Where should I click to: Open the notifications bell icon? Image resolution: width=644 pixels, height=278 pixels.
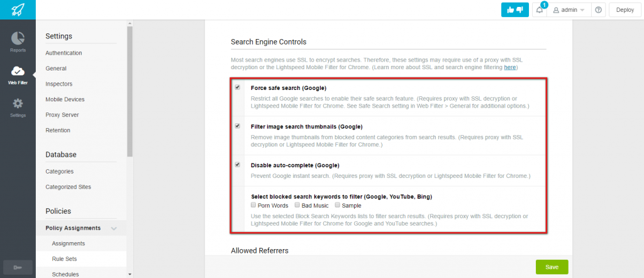(539, 10)
